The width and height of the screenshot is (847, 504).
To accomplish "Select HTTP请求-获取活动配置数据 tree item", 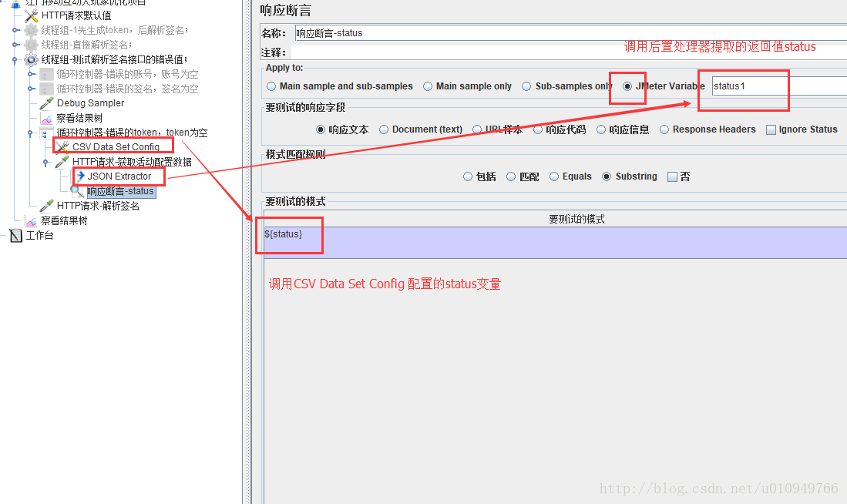I will tap(132, 162).
